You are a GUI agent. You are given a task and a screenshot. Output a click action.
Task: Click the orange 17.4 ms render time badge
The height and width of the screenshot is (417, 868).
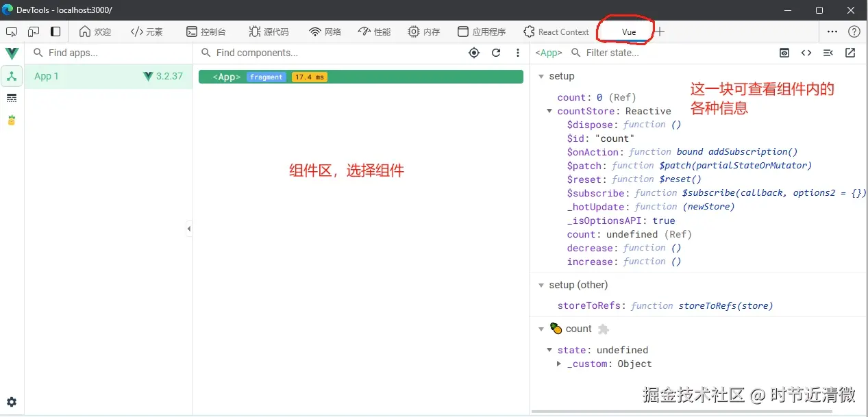click(308, 77)
